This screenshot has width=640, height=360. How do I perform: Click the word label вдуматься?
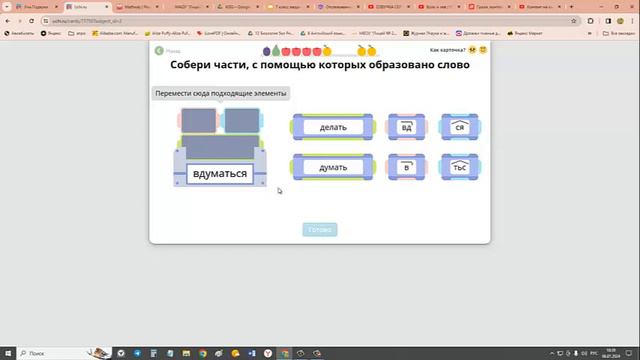pos(220,174)
